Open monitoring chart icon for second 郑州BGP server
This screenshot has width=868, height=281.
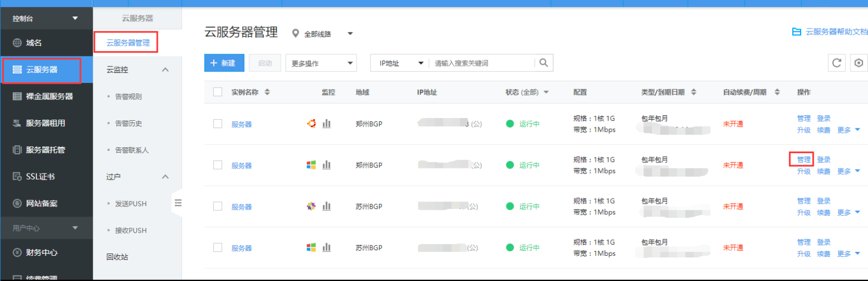click(327, 165)
